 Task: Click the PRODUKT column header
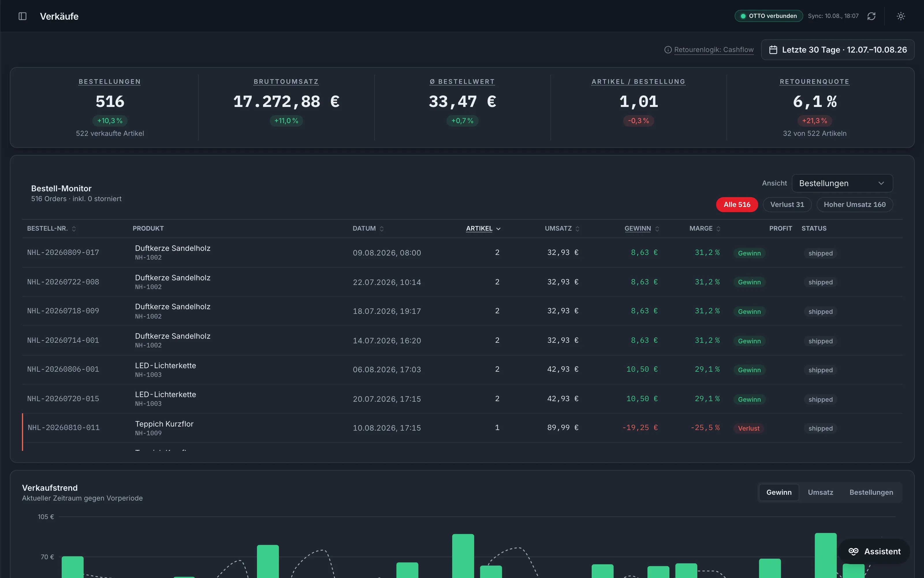[148, 228]
